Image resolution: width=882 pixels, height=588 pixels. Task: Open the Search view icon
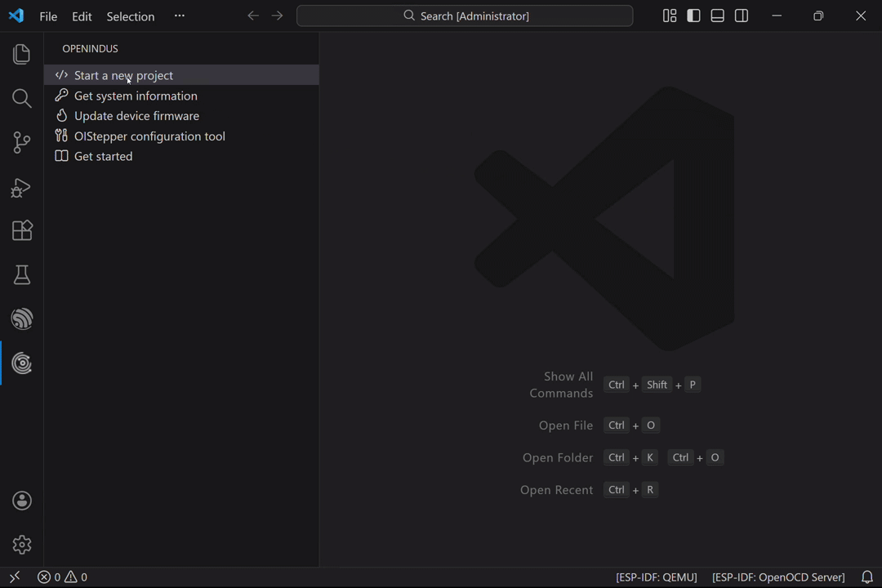[22, 99]
